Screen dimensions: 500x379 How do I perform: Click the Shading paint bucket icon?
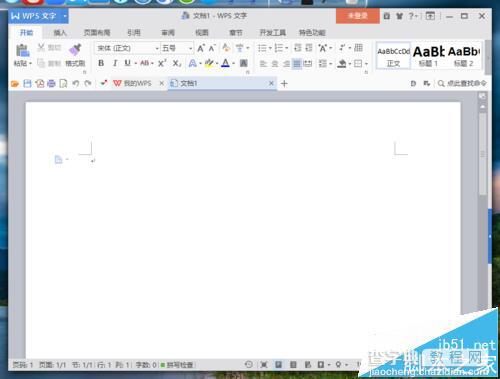point(342,63)
